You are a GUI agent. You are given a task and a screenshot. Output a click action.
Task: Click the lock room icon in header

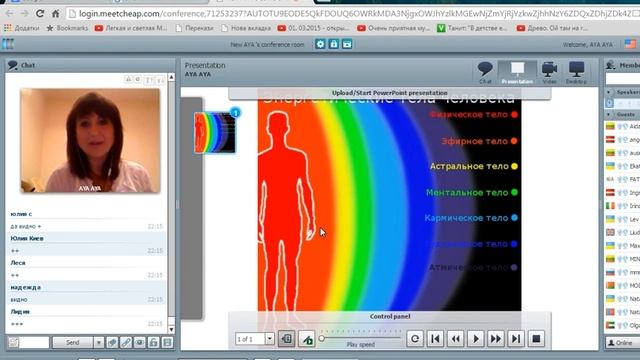pos(333,44)
